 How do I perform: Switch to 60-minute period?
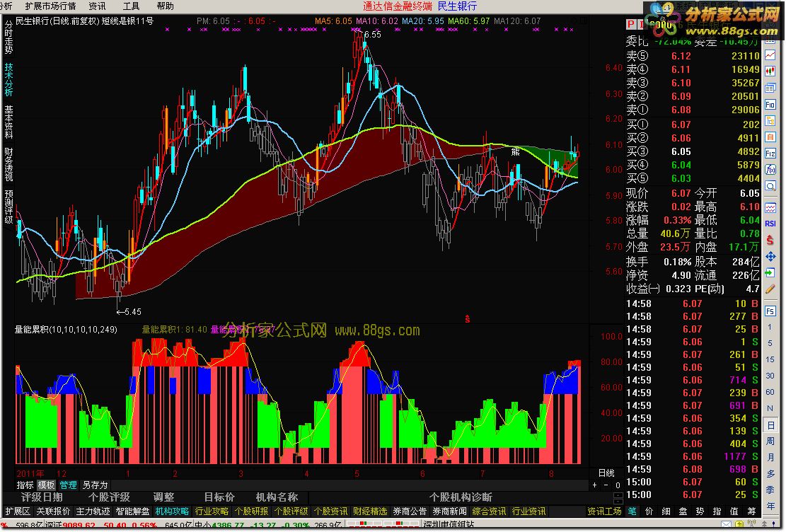click(770, 392)
